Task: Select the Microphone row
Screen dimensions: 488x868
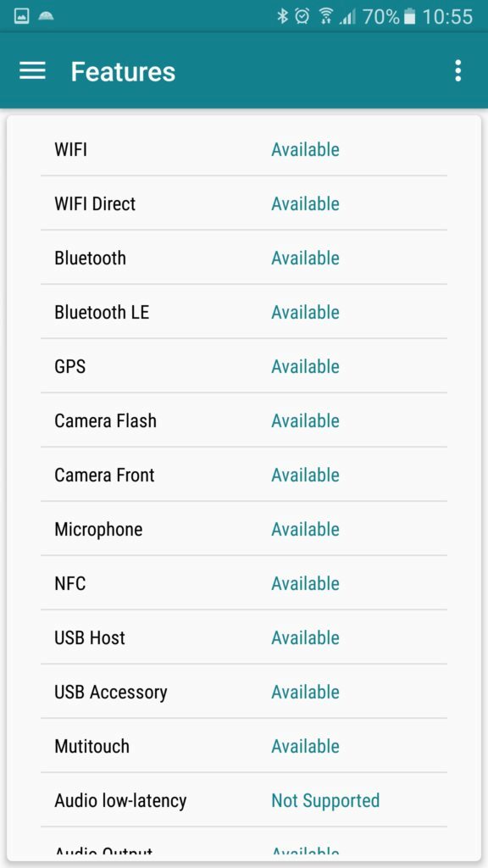Action: (243, 529)
